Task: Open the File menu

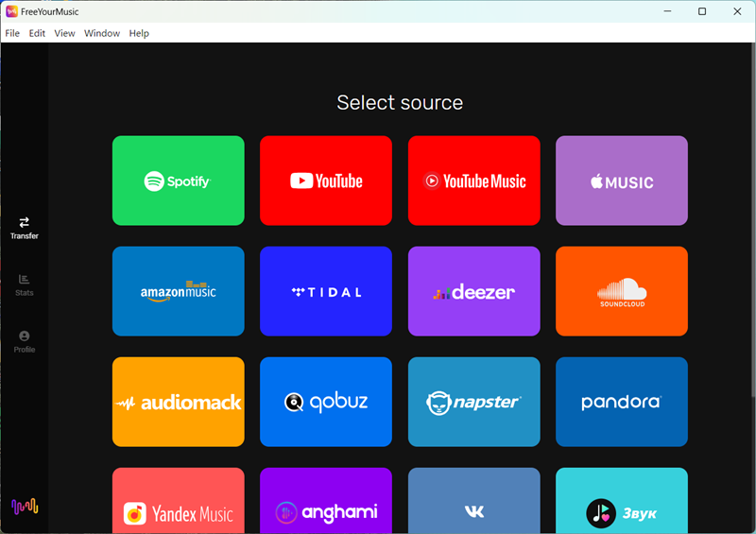Action: click(12, 33)
